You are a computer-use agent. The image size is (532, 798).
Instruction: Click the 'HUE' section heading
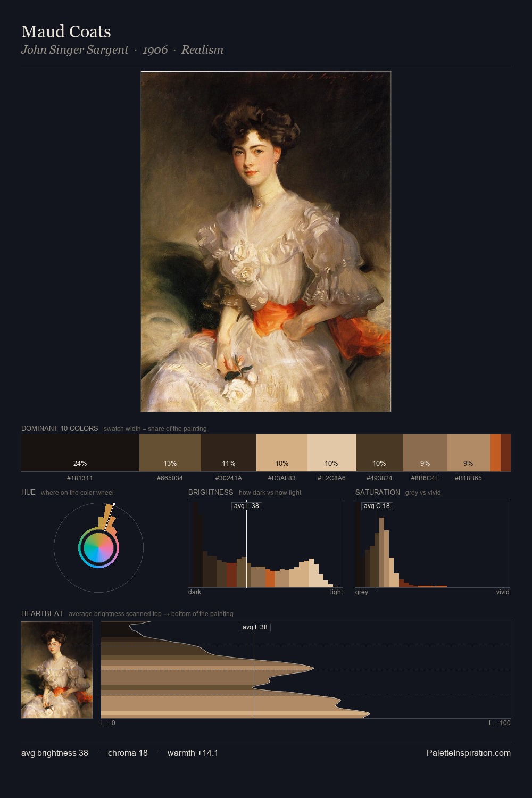coord(28,492)
